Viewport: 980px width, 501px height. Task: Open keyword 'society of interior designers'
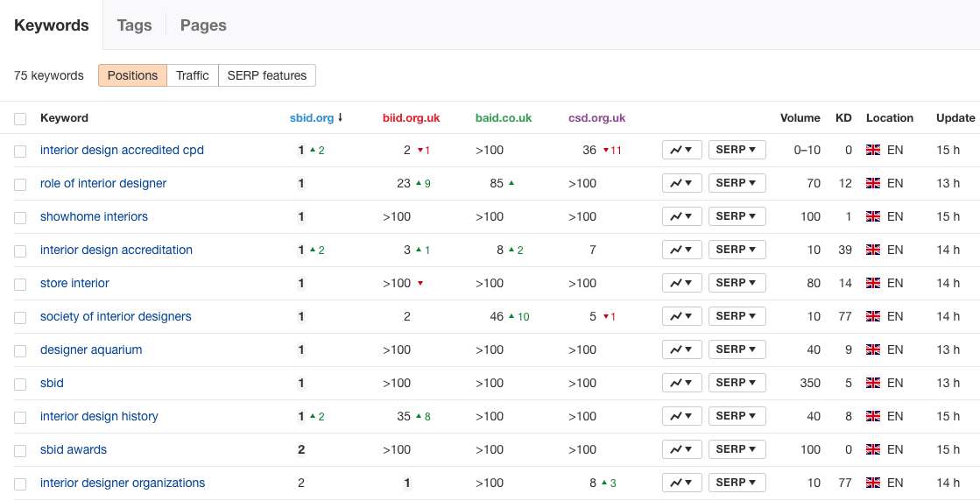point(116,316)
